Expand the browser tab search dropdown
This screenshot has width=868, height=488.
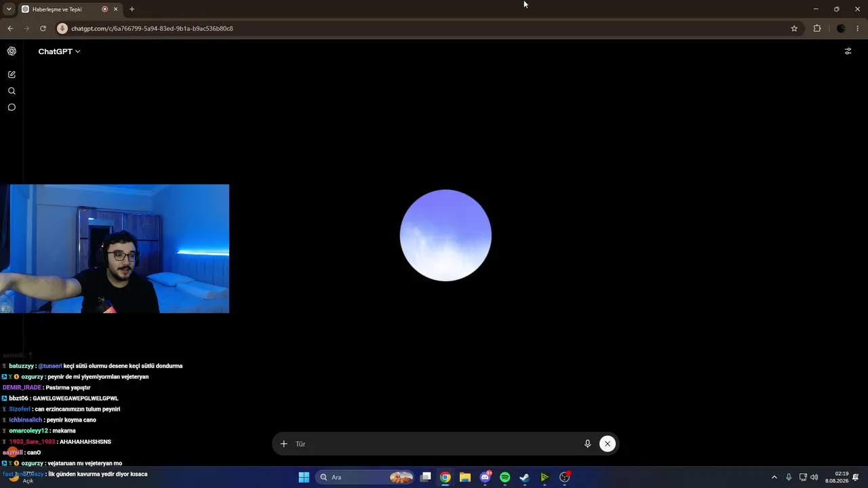tap(9, 9)
